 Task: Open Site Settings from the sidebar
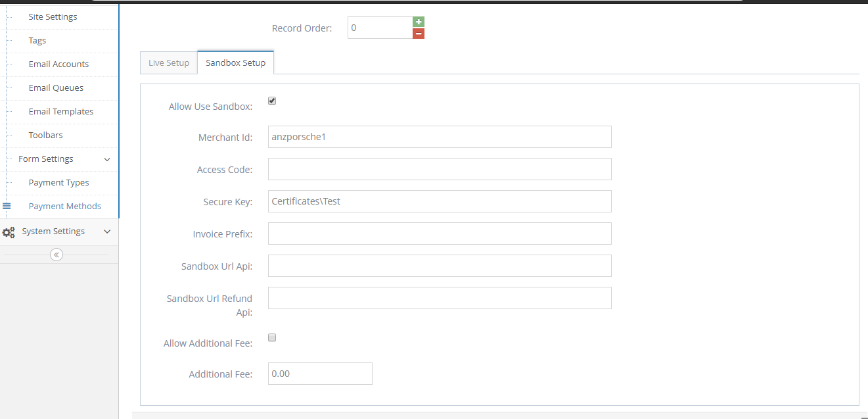pyautogui.click(x=53, y=16)
